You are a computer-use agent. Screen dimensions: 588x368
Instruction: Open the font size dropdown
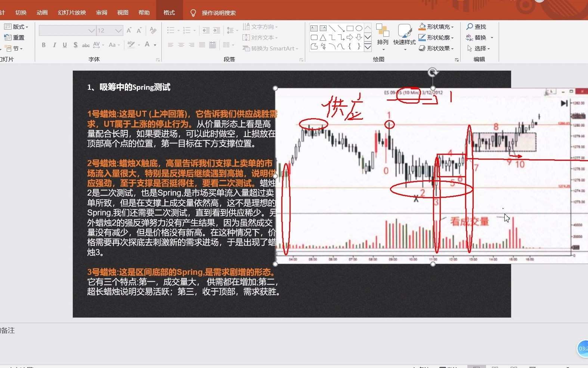coord(119,30)
